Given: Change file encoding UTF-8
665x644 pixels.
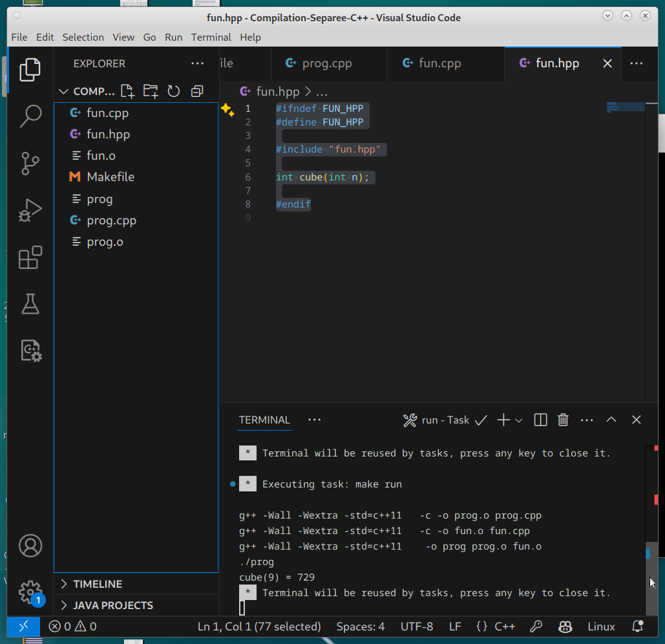Looking at the screenshot, I should 417,626.
